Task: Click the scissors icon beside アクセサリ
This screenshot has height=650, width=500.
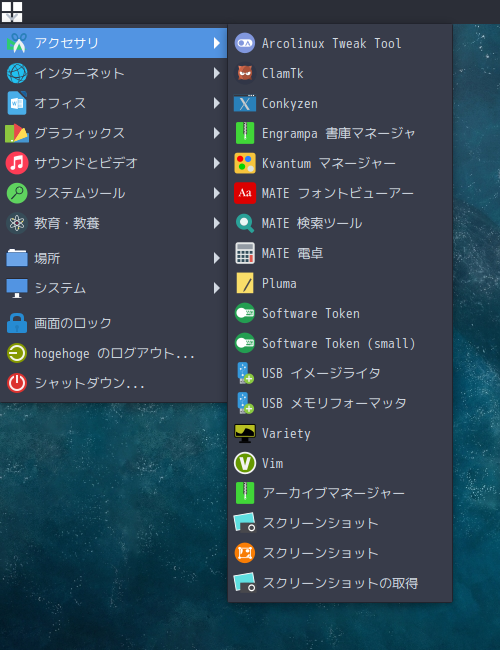Action: (x=17, y=43)
